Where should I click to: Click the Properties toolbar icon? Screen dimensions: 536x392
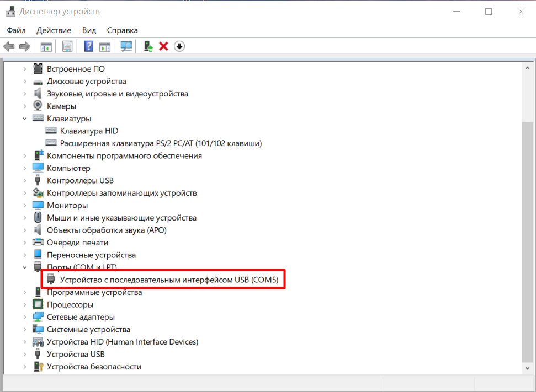click(x=67, y=46)
